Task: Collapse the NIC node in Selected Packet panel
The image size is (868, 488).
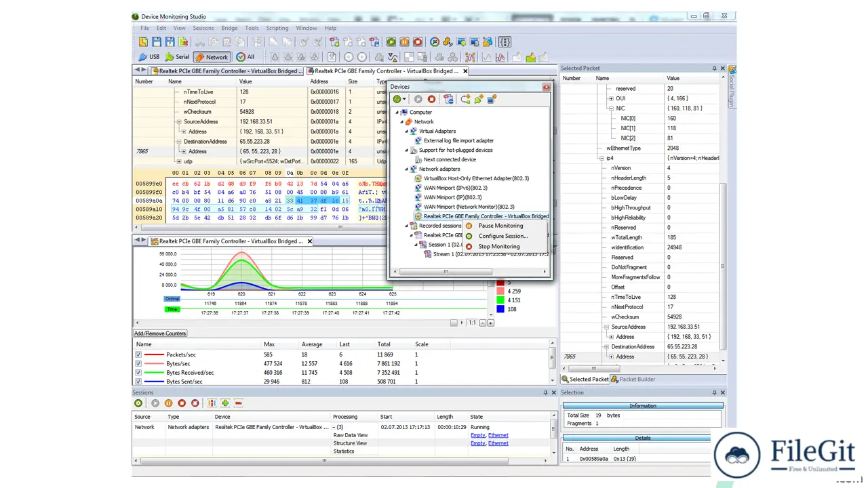Action: pyautogui.click(x=611, y=108)
